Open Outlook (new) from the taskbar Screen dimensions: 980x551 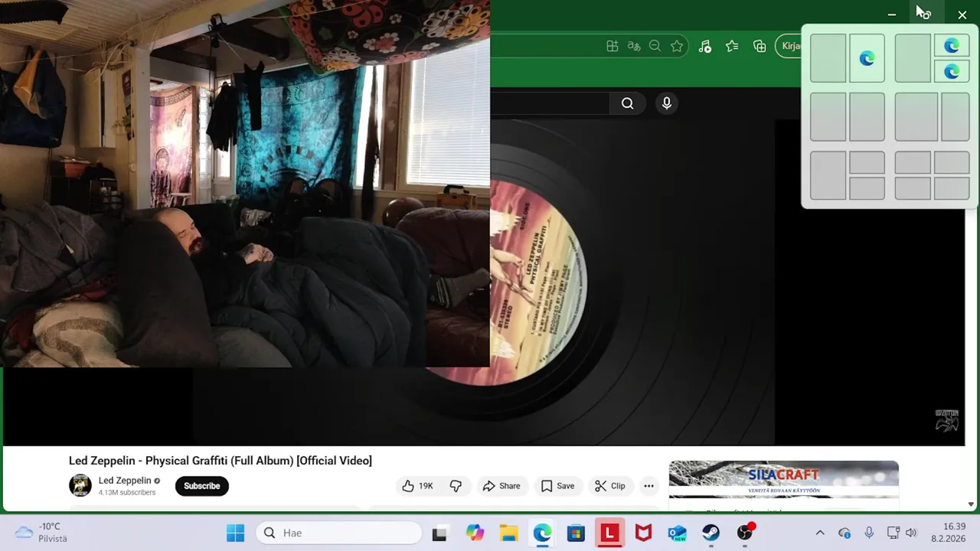point(677,533)
